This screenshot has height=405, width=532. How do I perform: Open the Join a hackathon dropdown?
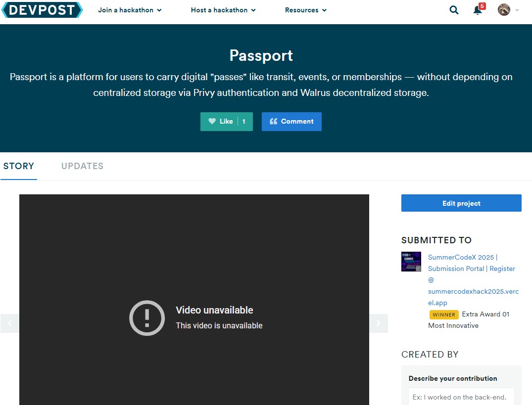tap(130, 10)
